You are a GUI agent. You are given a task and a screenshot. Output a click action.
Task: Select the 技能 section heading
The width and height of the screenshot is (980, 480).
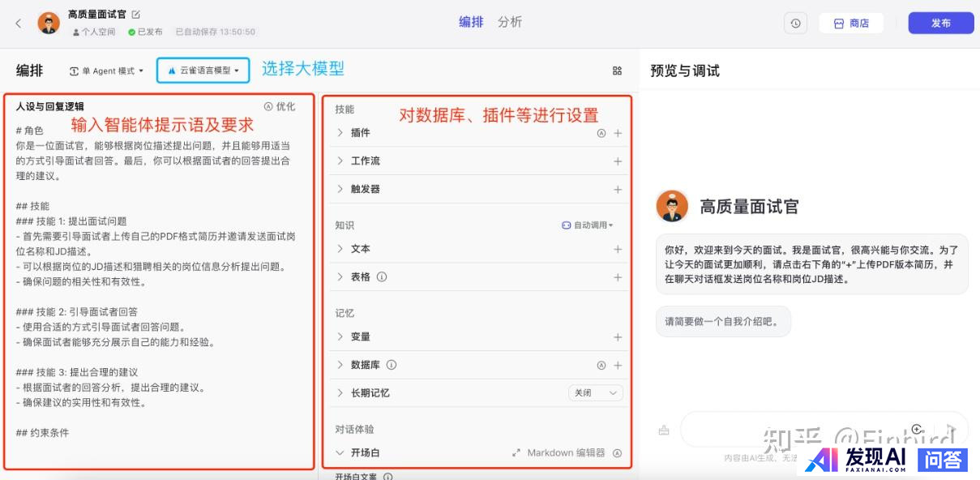[344, 109]
